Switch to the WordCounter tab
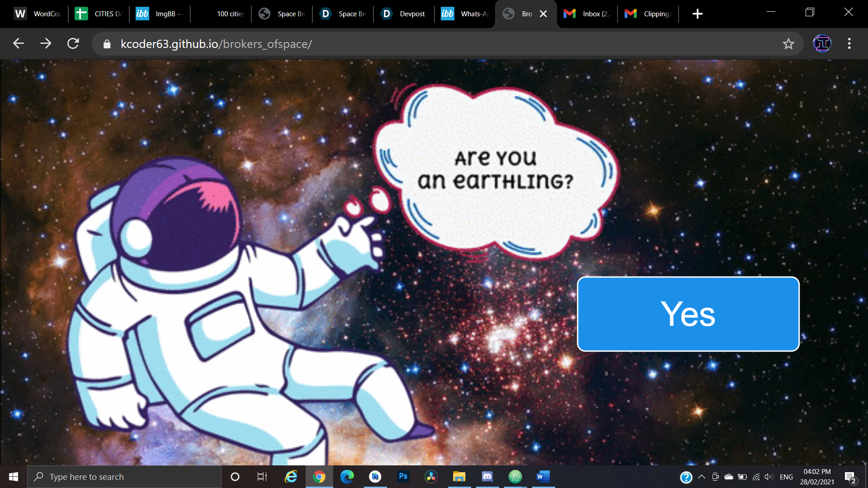The width and height of the screenshot is (868, 488). click(38, 14)
